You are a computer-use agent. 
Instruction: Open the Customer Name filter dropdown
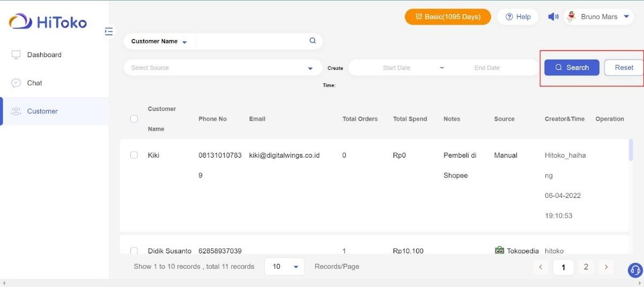click(159, 41)
